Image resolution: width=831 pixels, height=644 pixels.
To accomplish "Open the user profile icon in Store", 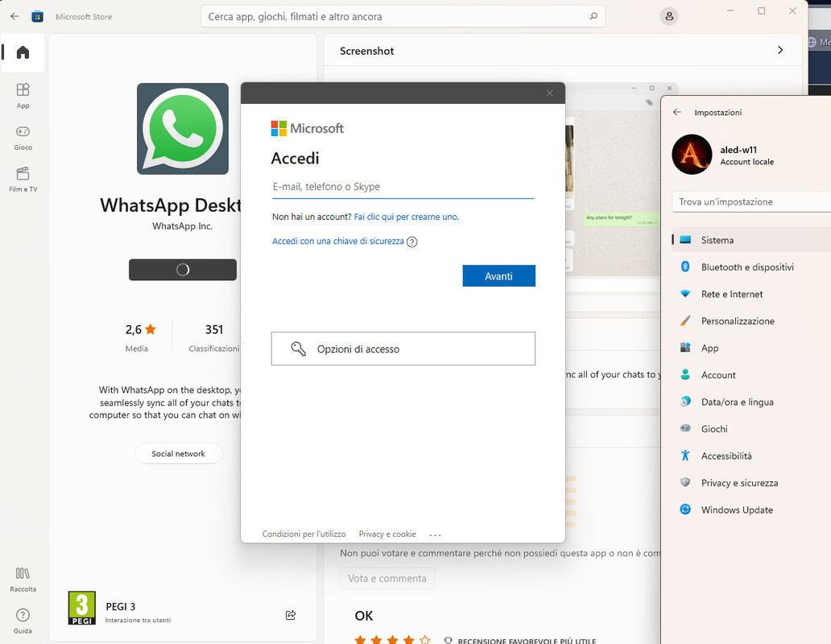I will [669, 16].
